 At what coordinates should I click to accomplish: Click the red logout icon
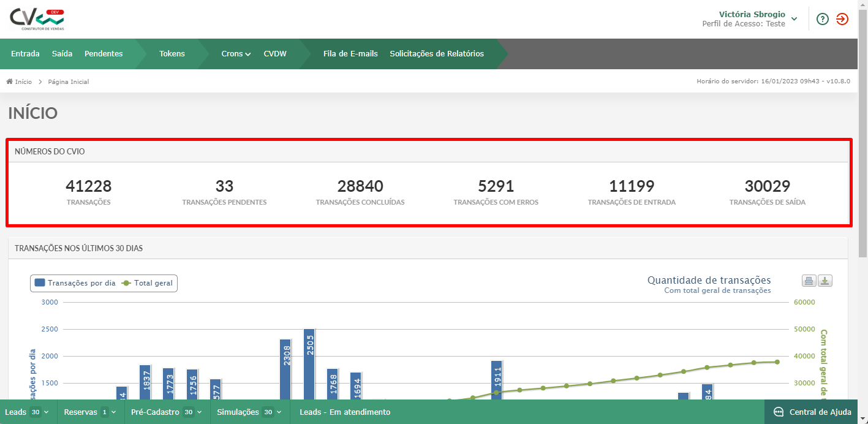842,19
